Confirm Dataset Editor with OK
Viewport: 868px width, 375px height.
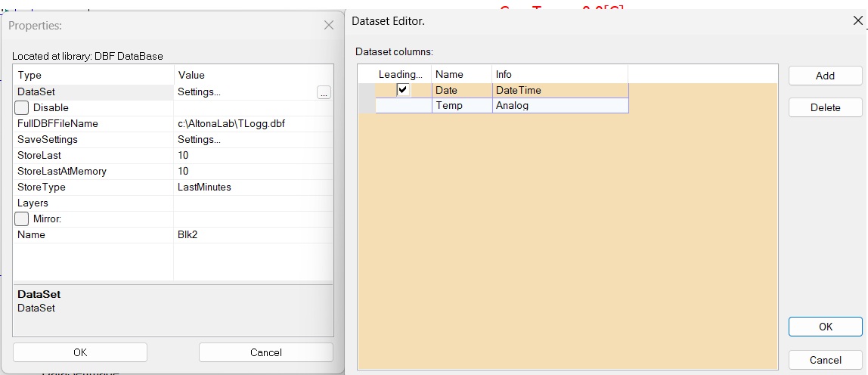(825, 327)
